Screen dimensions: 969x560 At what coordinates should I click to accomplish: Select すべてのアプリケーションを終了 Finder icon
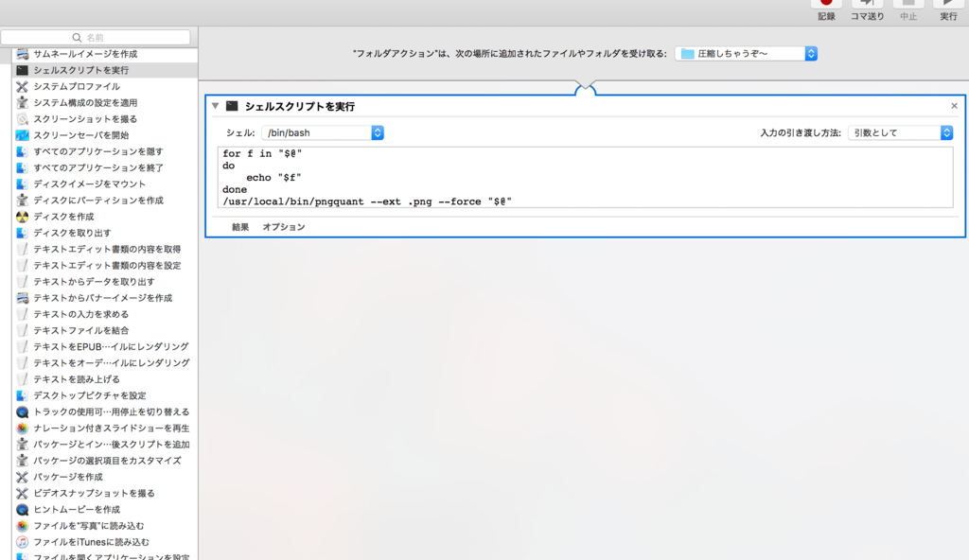(x=23, y=167)
